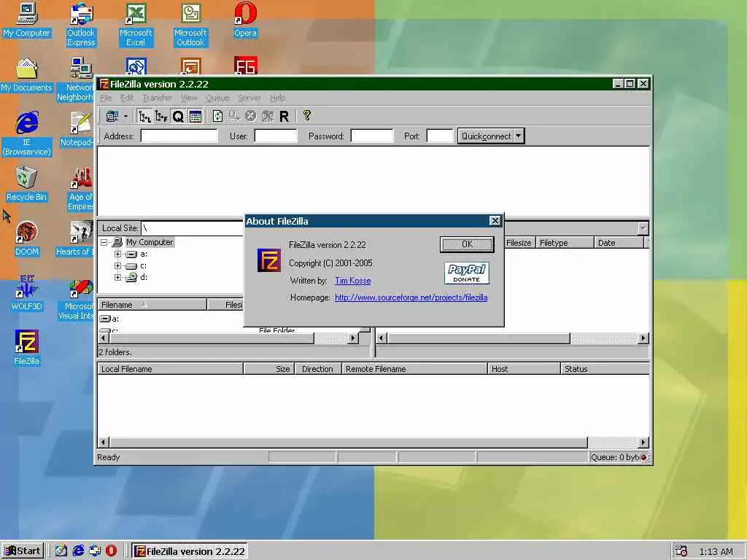Open the File menu
The width and height of the screenshot is (747, 560).
tap(106, 98)
